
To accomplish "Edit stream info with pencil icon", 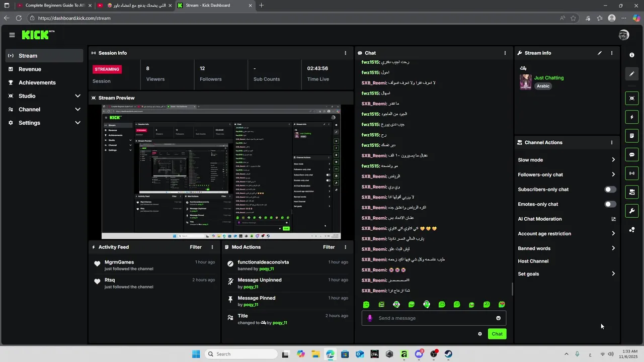I will [600, 53].
